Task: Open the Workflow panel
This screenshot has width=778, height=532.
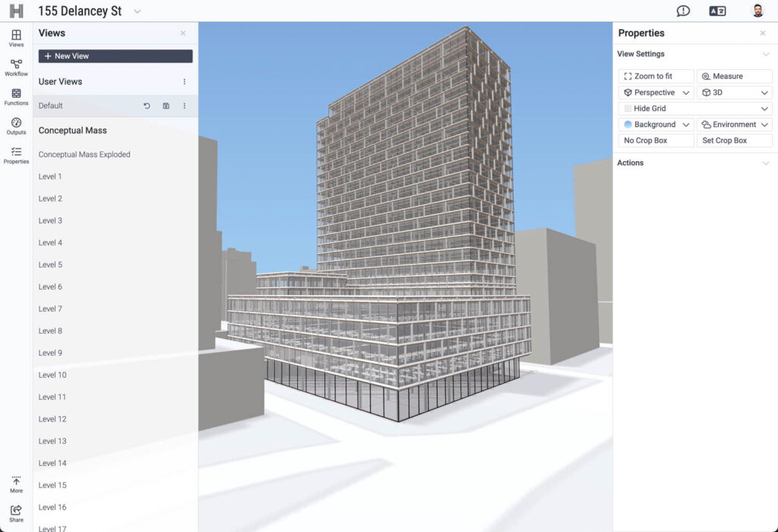Action: click(15, 68)
